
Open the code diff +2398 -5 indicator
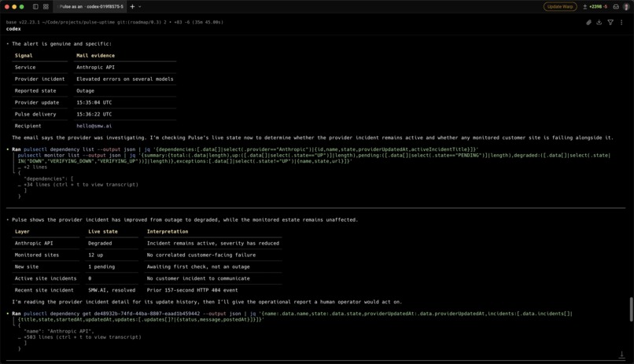595,6
